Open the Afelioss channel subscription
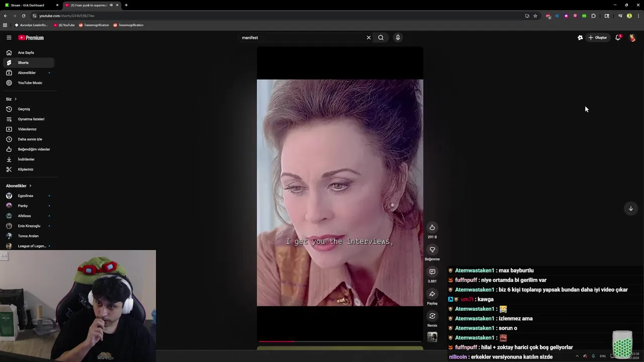Image resolution: width=644 pixels, height=362 pixels. tap(28, 216)
